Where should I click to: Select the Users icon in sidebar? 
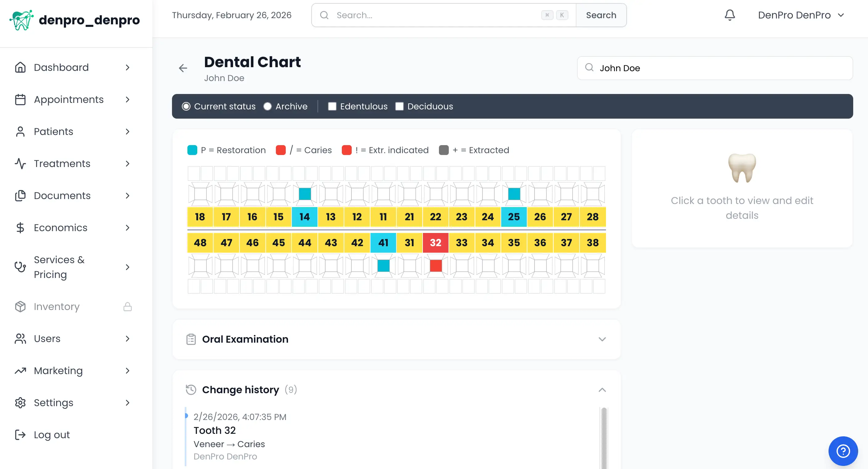(20, 339)
